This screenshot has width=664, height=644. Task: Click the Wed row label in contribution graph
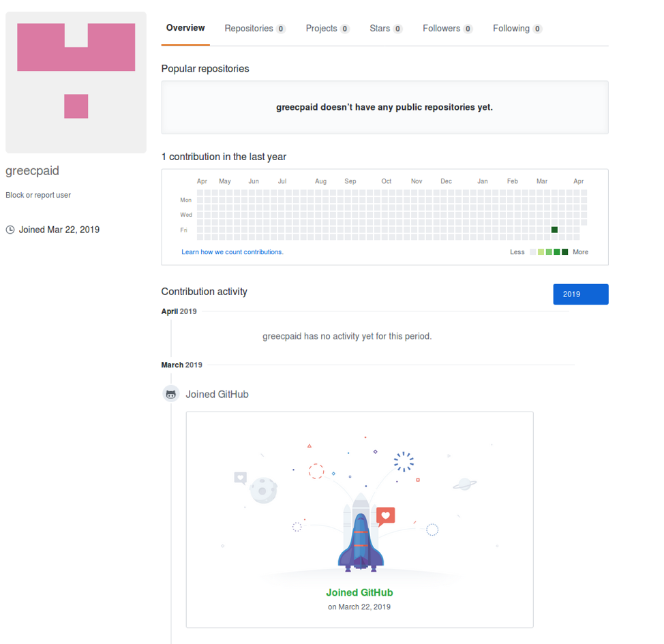(x=186, y=215)
